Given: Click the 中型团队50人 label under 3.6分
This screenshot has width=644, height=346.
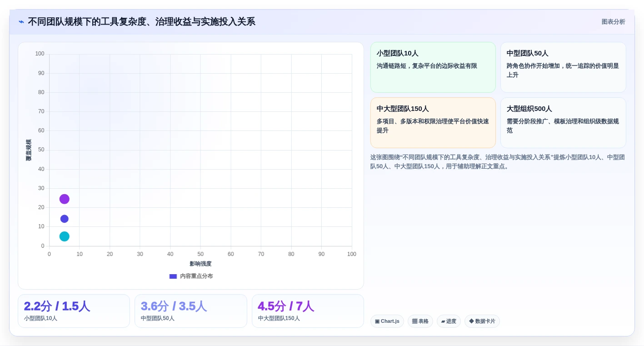Looking at the screenshot, I should 157,318.
